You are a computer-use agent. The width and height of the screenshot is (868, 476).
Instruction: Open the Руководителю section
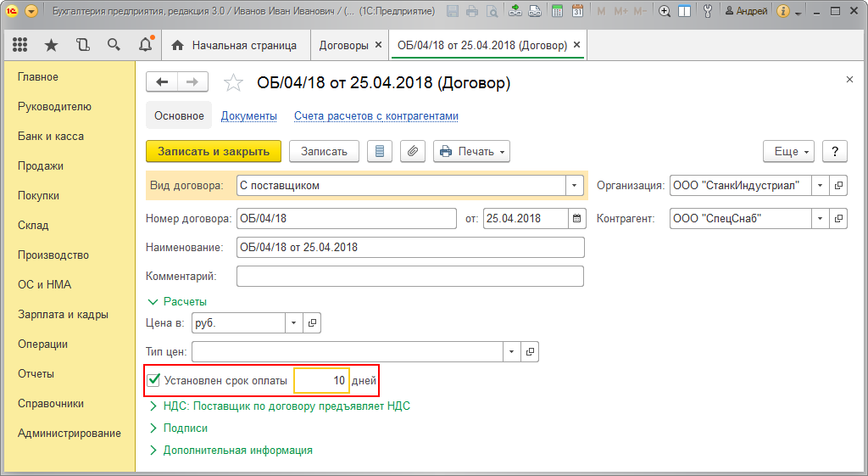tap(54, 106)
